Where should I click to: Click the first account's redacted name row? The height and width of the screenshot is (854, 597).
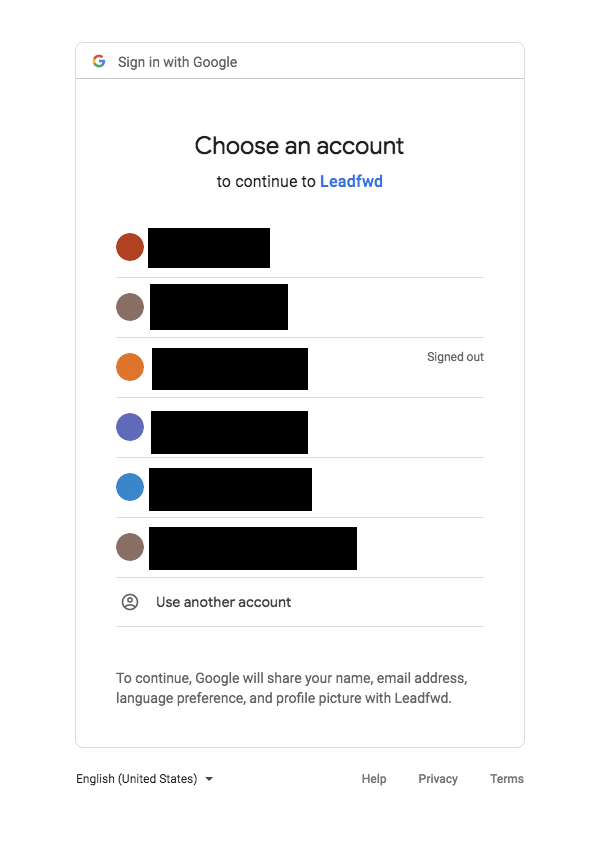coord(209,248)
